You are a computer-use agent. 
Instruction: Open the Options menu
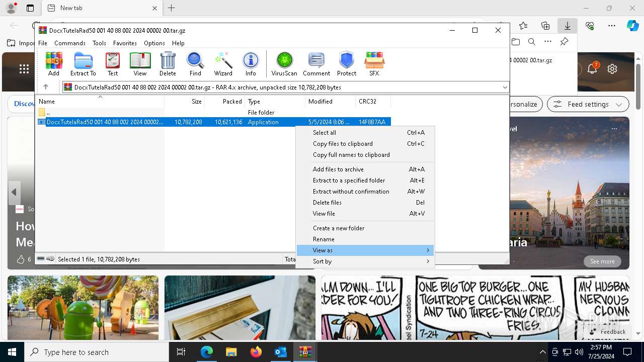pyautogui.click(x=154, y=43)
